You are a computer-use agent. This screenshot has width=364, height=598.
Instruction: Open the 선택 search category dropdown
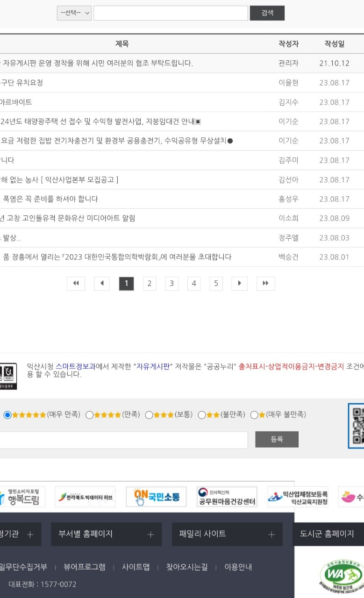[x=74, y=13]
